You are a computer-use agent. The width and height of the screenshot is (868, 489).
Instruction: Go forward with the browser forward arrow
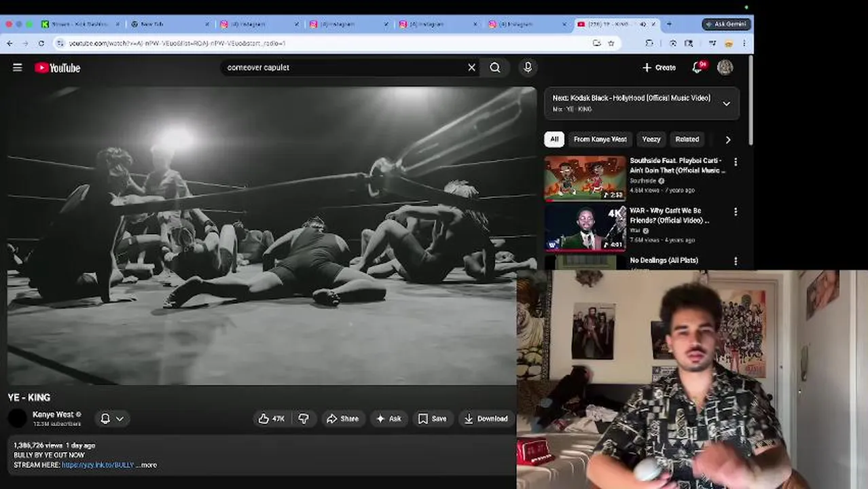click(25, 43)
